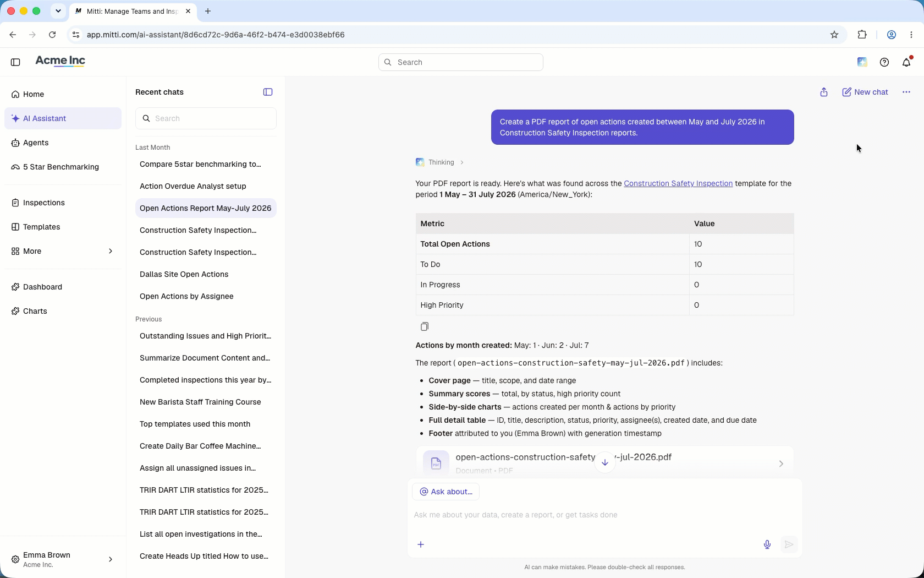924x578 pixels.
Task: Add an attachment with the plus icon
Action: tap(421, 544)
